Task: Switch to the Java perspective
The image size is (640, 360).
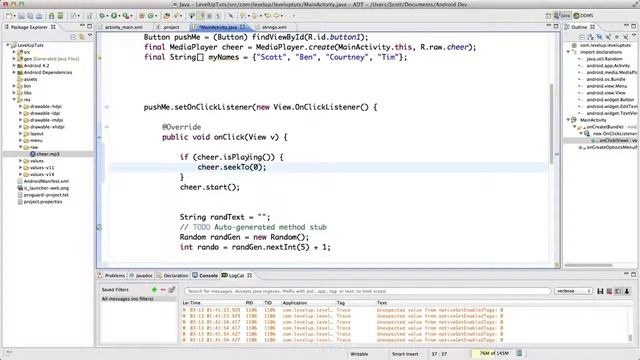Action: (562, 16)
